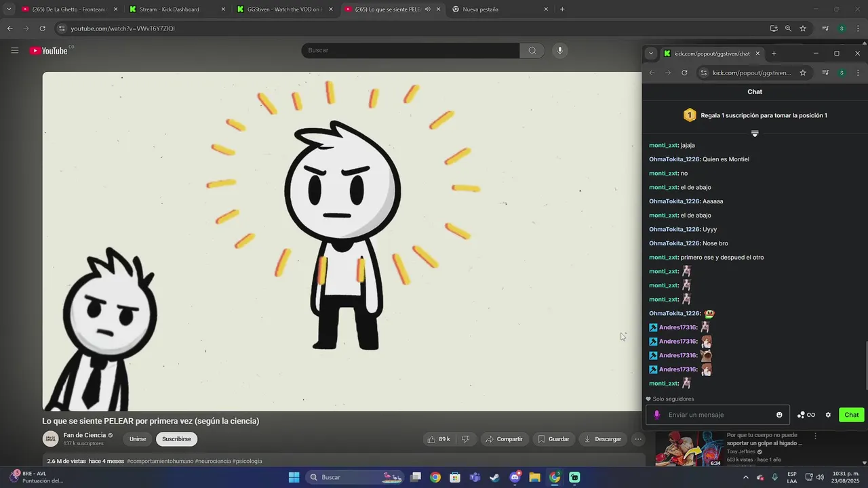
Task: Open the liver punch video thumbnail
Action: click(688, 449)
